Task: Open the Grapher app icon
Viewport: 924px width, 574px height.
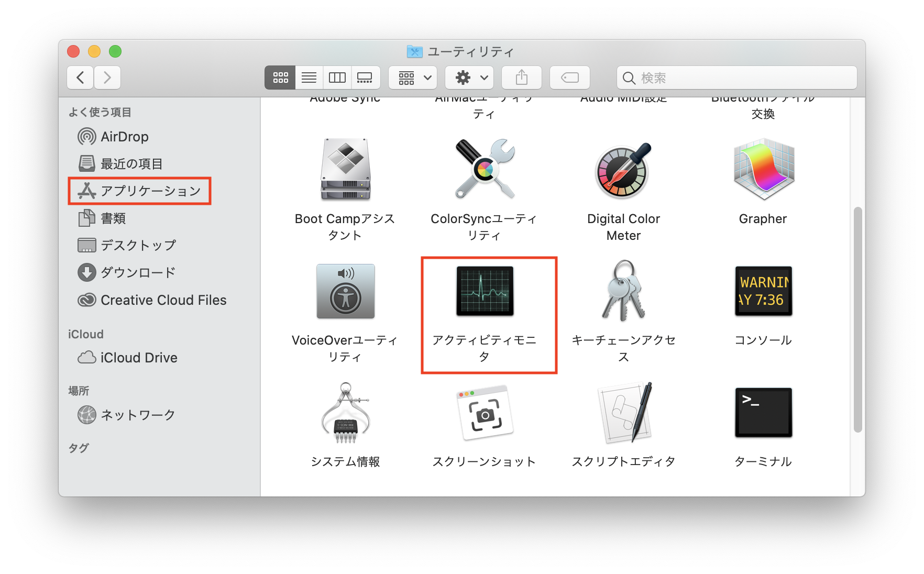Action: 764,169
